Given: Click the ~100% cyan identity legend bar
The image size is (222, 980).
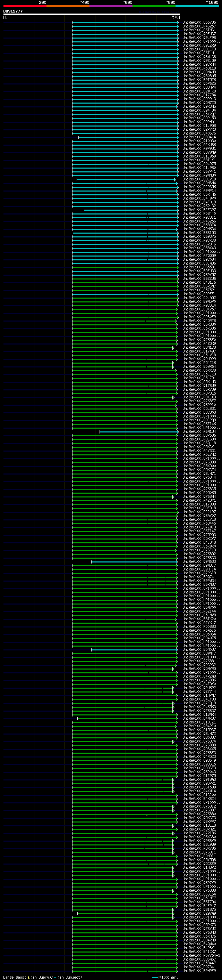Looking at the screenshot, I should click(197, 6).
